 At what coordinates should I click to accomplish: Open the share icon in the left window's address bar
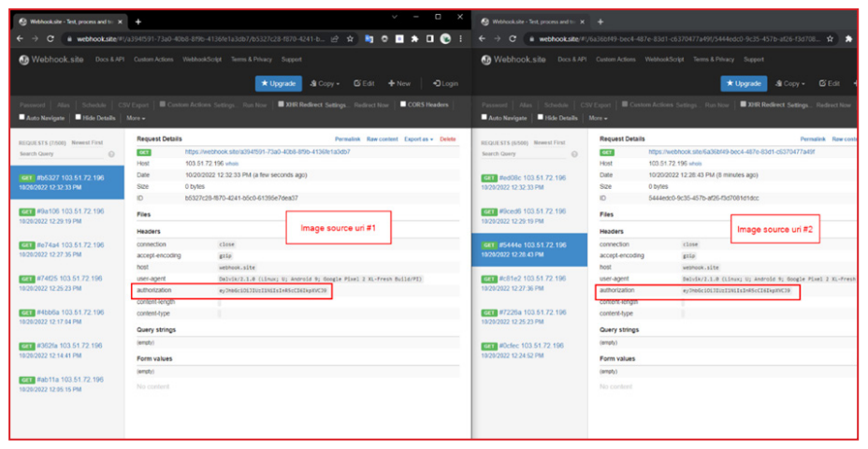(335, 38)
